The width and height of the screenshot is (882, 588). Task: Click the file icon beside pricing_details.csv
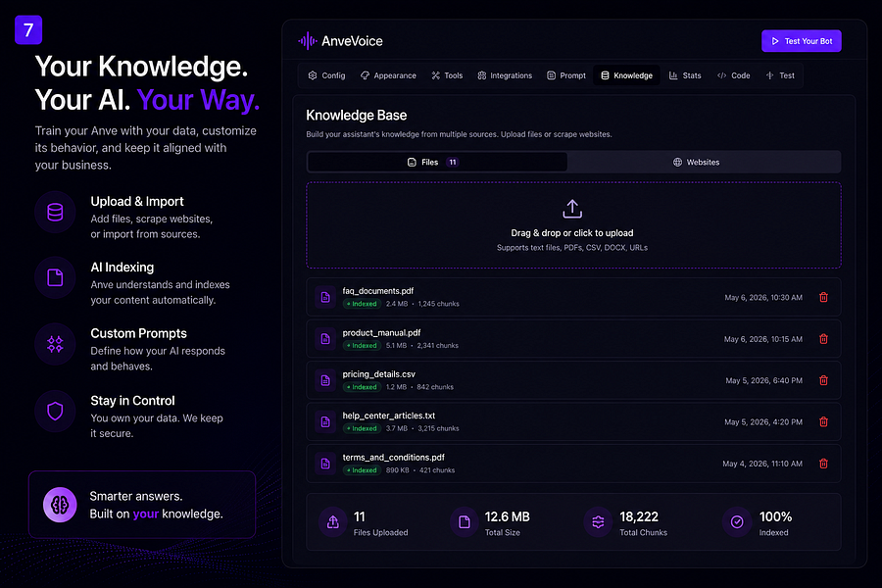point(325,380)
